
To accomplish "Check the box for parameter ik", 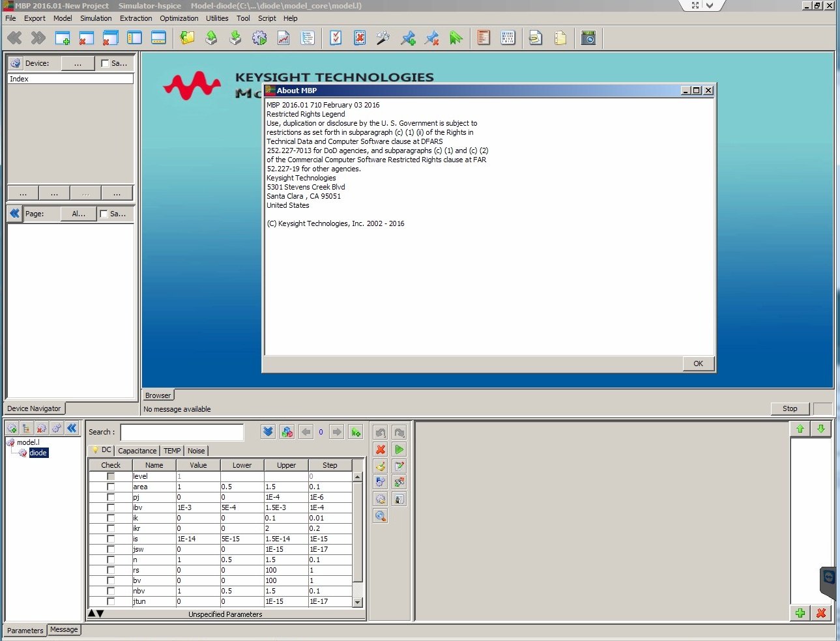I will click(111, 518).
